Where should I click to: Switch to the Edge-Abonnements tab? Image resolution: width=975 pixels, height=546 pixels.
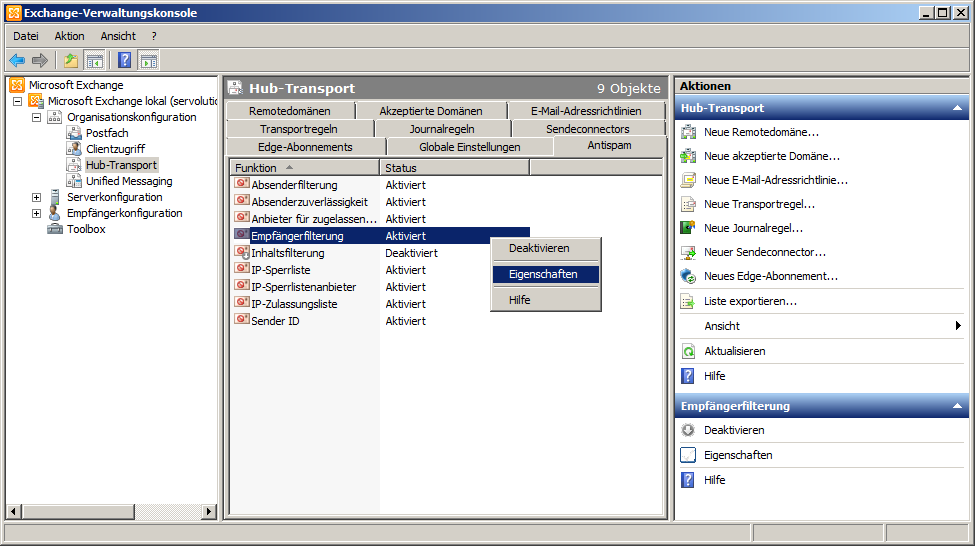tap(306, 147)
